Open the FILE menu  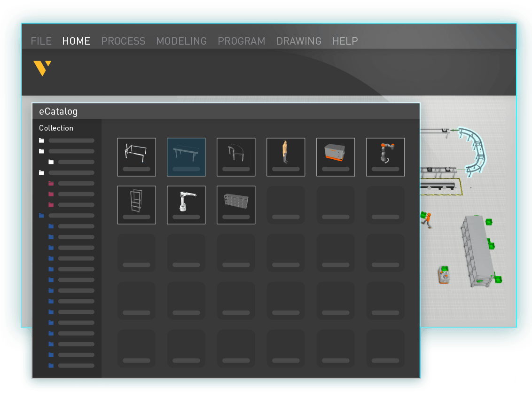point(41,41)
